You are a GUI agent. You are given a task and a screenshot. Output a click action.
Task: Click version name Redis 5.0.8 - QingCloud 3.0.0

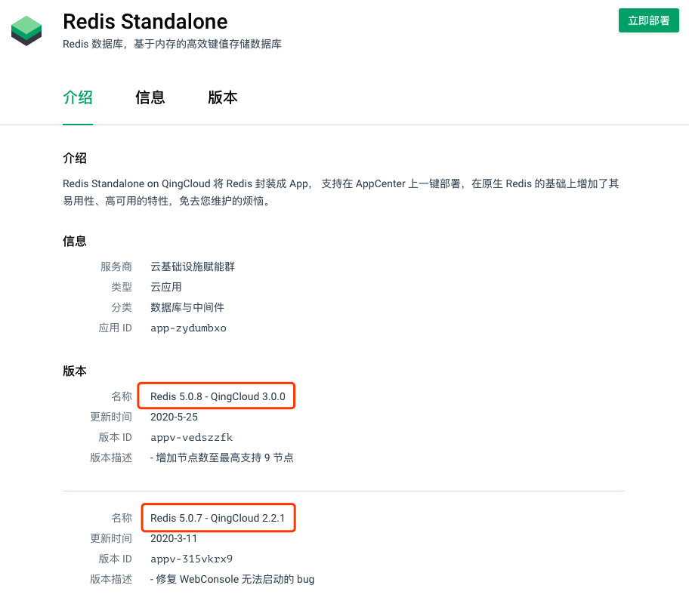(x=218, y=396)
